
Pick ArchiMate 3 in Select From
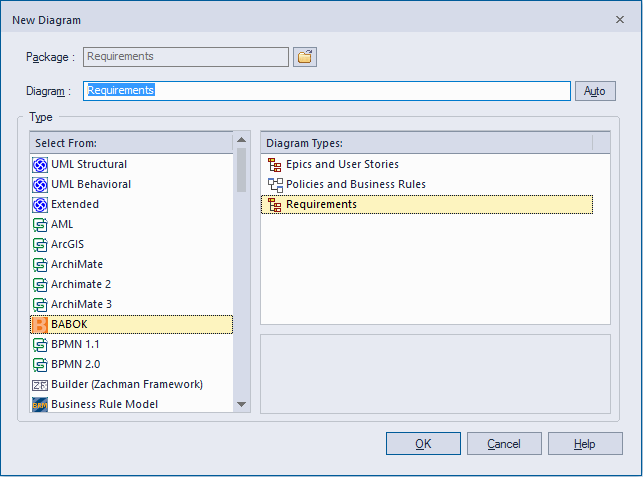82,304
